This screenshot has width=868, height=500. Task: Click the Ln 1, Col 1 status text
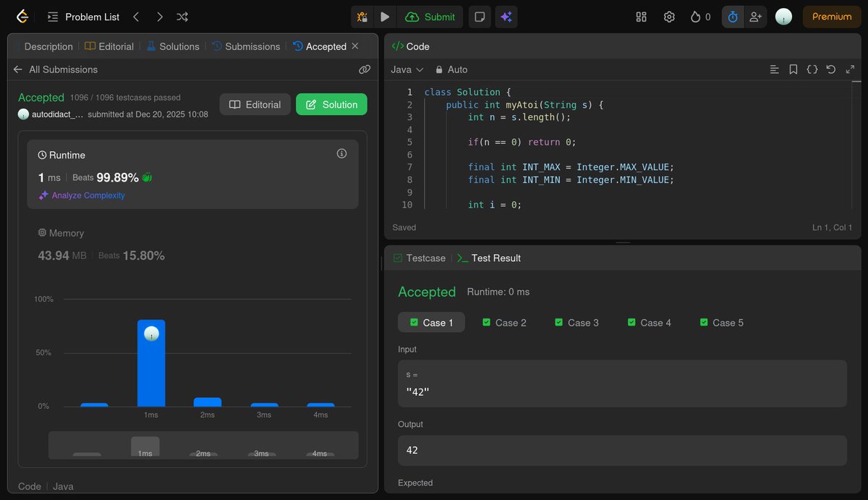tap(832, 227)
